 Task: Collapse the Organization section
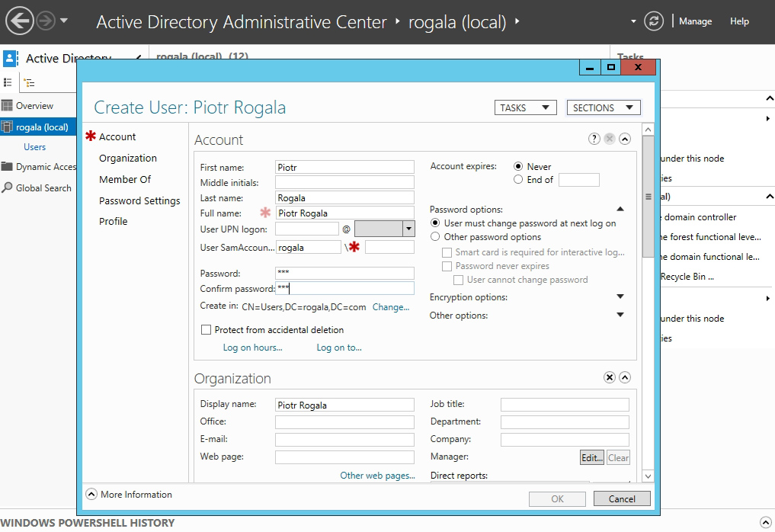point(625,378)
